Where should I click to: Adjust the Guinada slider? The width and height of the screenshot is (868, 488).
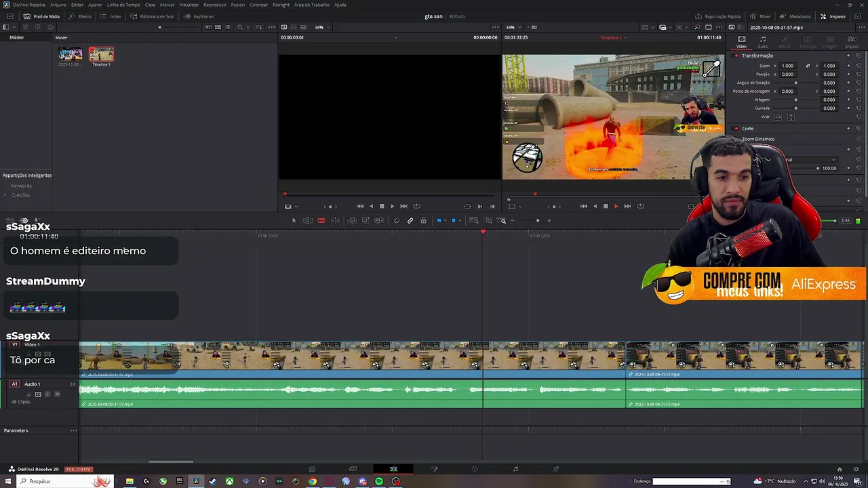795,108
